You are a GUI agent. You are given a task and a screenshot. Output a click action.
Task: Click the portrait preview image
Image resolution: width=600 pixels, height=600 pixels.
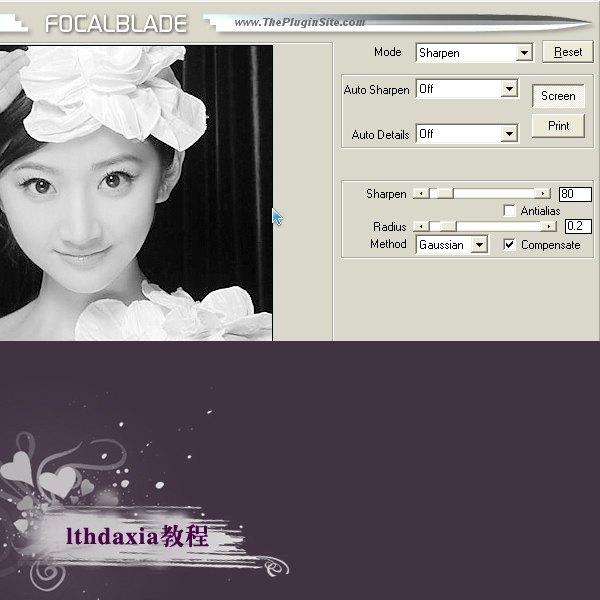(136, 192)
